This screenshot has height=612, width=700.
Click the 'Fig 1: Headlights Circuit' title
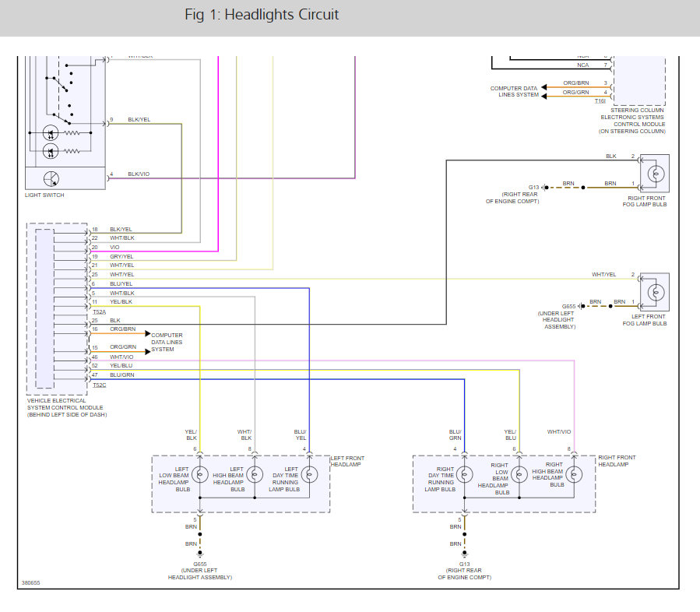(262, 15)
